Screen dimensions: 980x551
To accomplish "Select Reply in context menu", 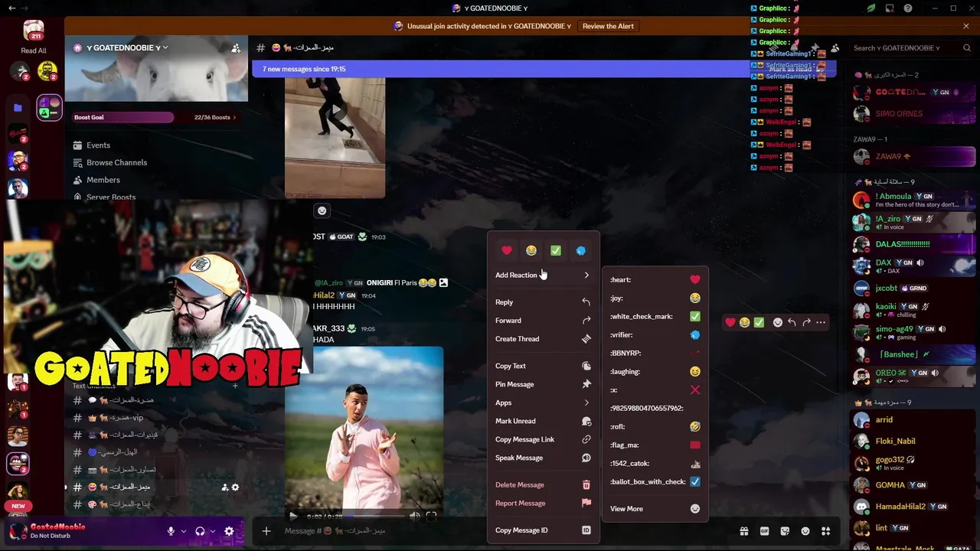I will (x=543, y=302).
